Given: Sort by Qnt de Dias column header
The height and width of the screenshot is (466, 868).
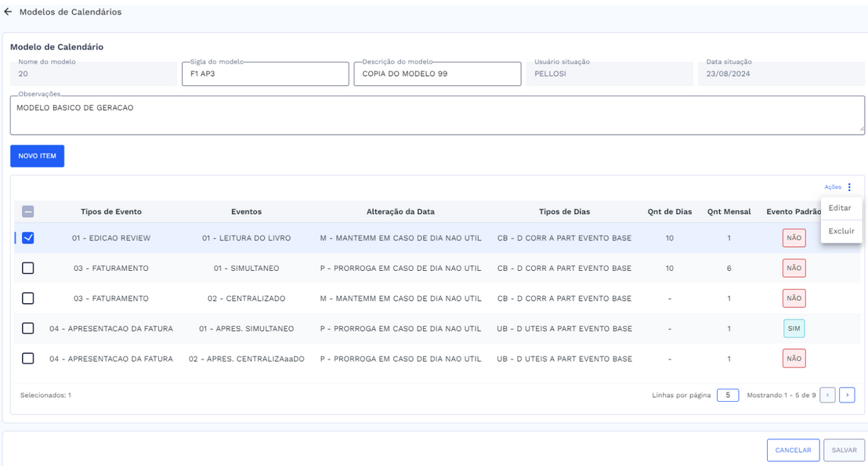Looking at the screenshot, I should click(669, 211).
